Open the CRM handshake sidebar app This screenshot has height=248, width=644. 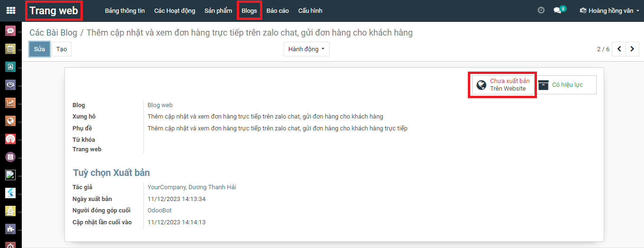click(10, 85)
